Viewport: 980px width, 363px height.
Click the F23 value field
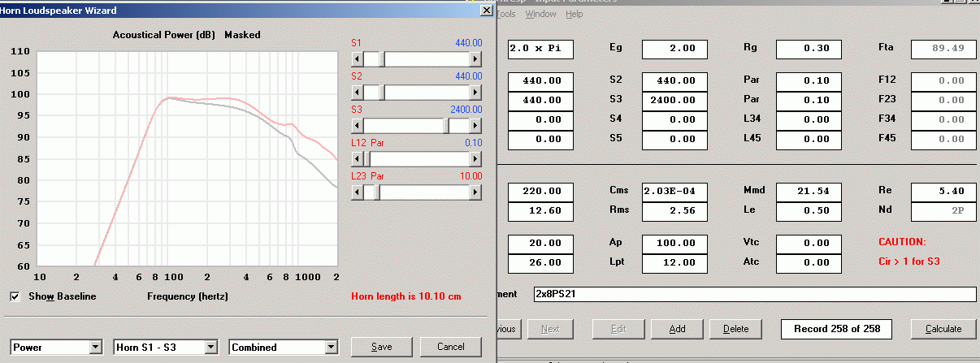tap(943, 101)
